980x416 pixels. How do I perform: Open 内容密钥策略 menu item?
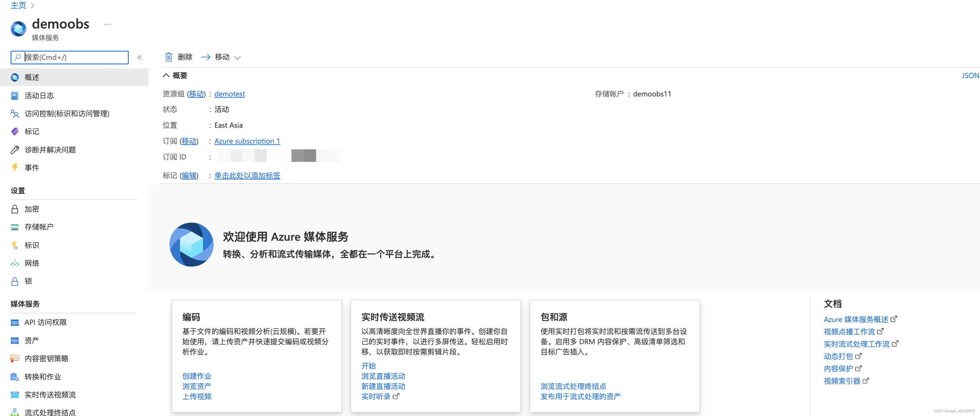[74, 359]
